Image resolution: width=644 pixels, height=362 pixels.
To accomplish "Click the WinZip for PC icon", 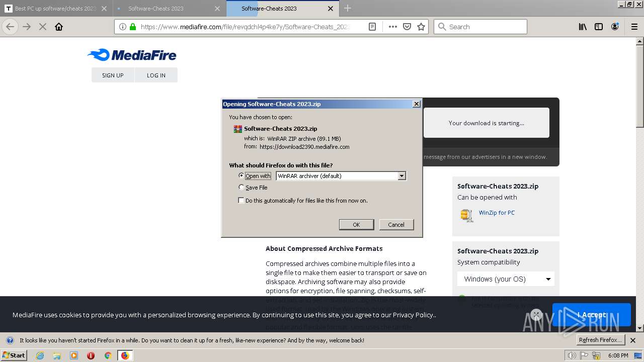I will tap(467, 215).
